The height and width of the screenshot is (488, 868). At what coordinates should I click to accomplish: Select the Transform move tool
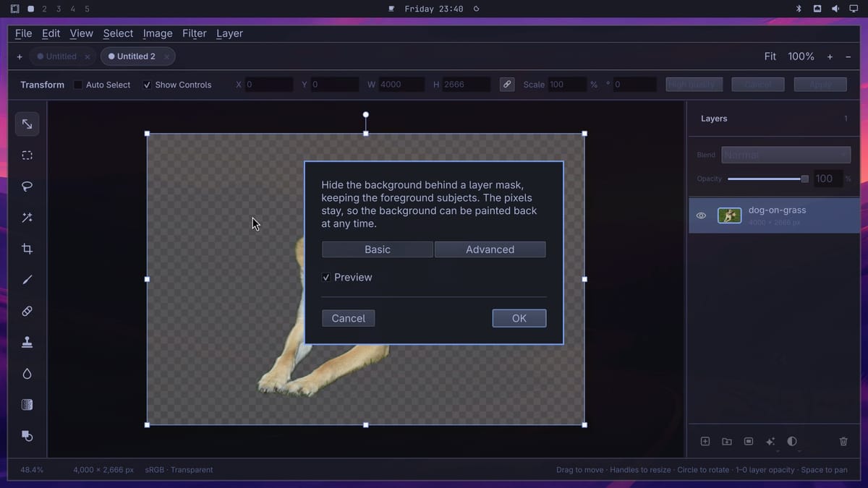tap(27, 124)
